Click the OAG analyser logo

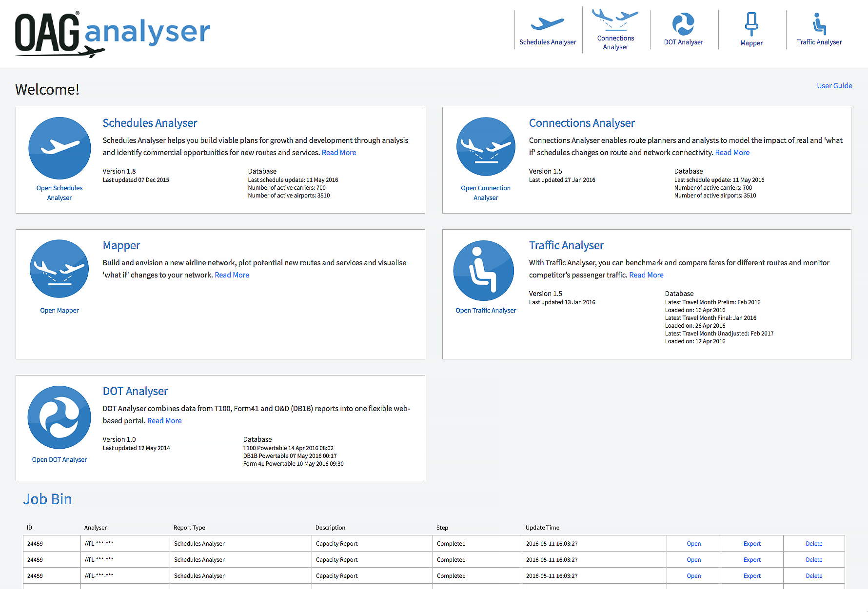click(113, 34)
